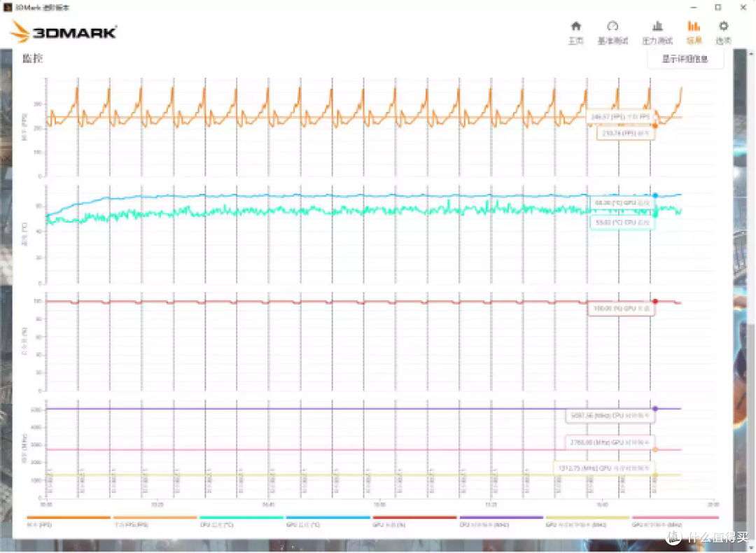This screenshot has width=756, height=553.
Task: Click the 68.30 (°C) GPU temperature tooltip
Action: click(622, 203)
